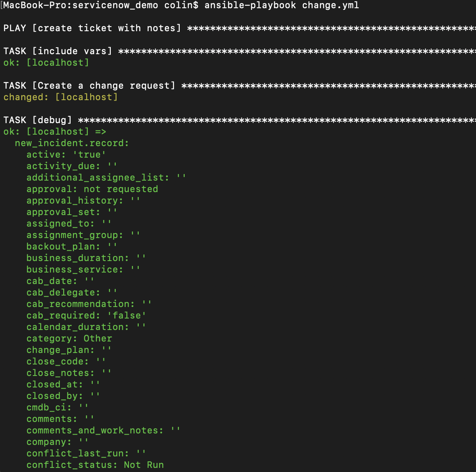Click the yellow changed: [localhost] line
The image size is (476, 472).
pos(60,97)
